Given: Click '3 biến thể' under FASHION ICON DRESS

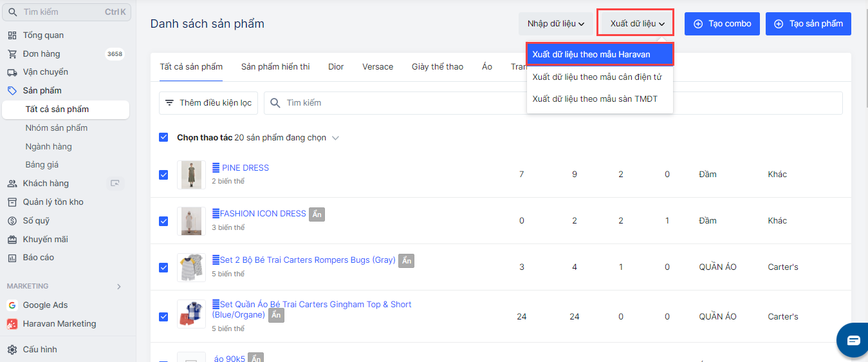Looking at the screenshot, I should pos(228,228).
